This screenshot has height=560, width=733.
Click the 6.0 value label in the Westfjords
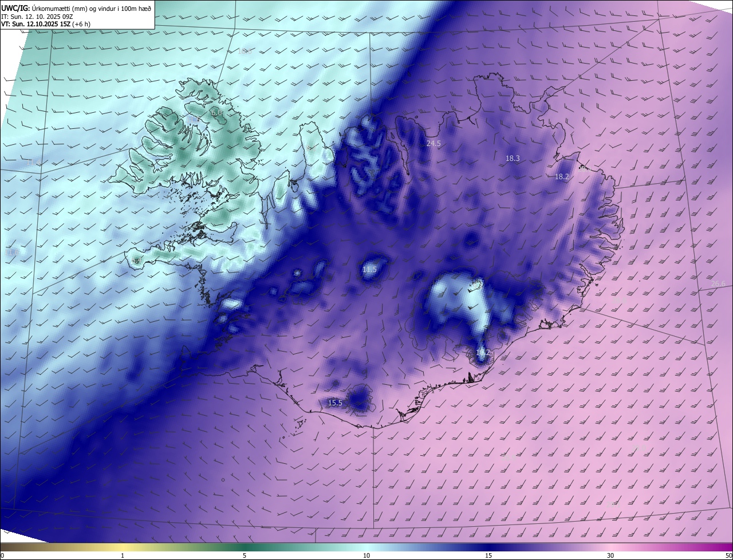pos(216,113)
